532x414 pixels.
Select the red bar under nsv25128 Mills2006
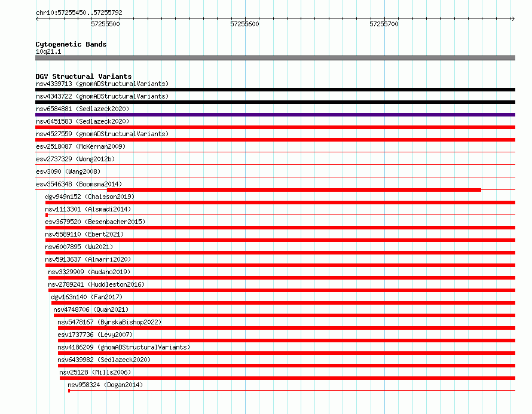288,378
